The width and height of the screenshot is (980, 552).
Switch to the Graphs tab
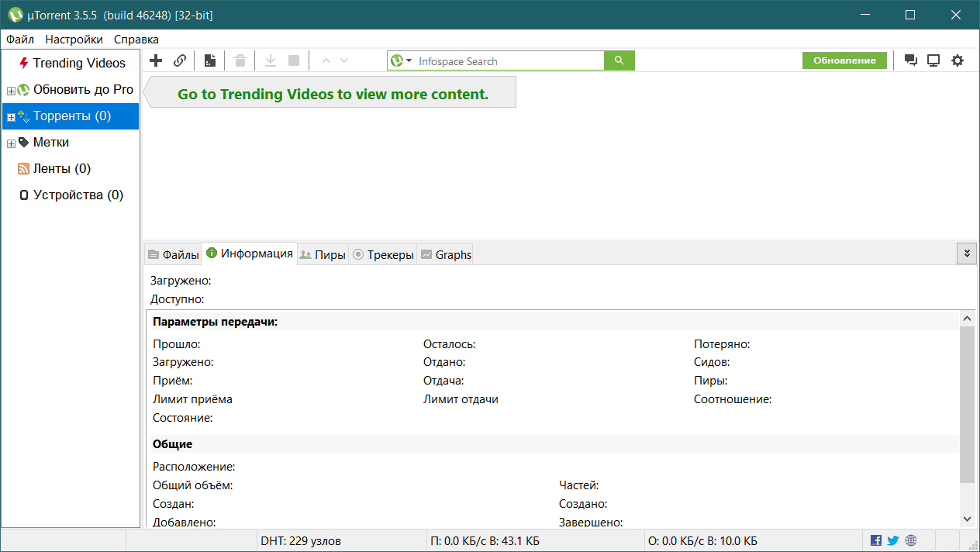pos(446,254)
